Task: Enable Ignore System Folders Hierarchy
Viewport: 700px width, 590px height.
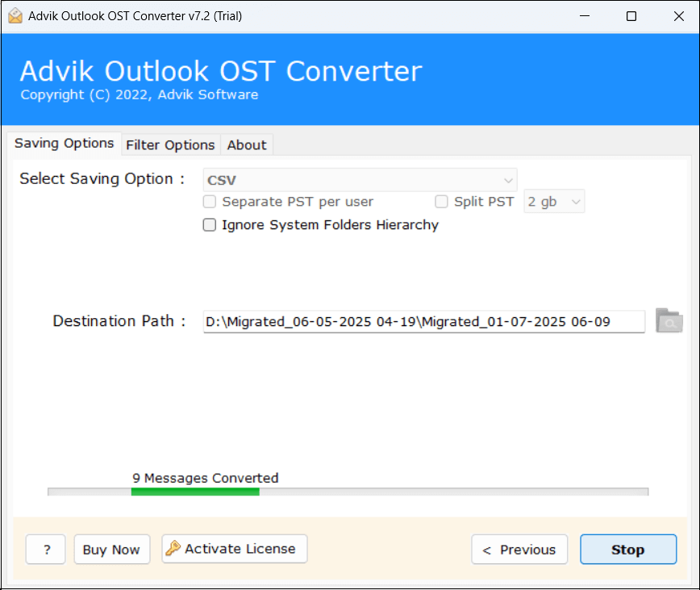Action: coord(210,224)
